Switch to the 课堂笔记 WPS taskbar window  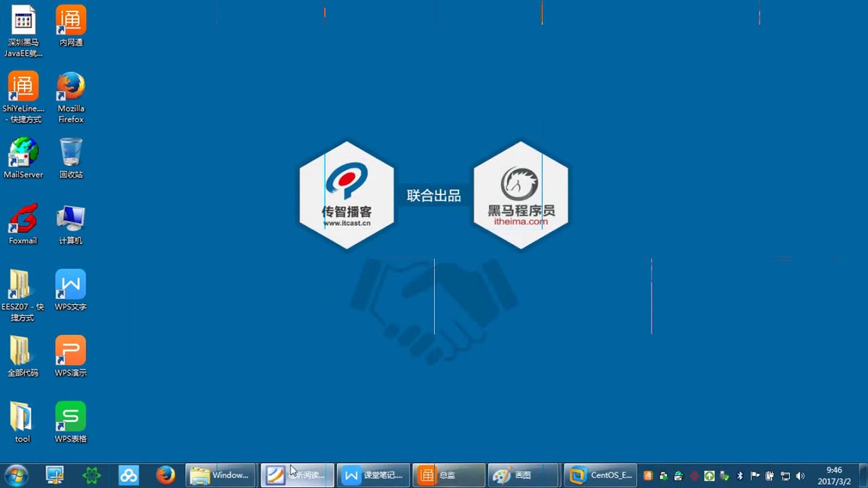click(x=373, y=475)
